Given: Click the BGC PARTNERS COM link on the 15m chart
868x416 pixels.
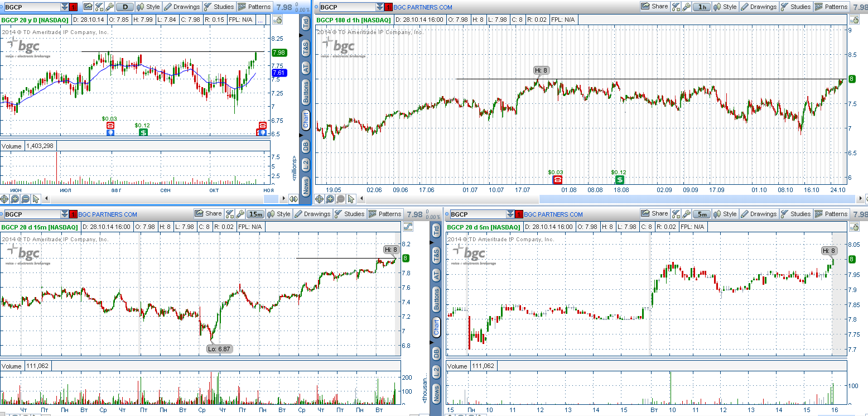Looking at the screenshot, I should [x=108, y=214].
